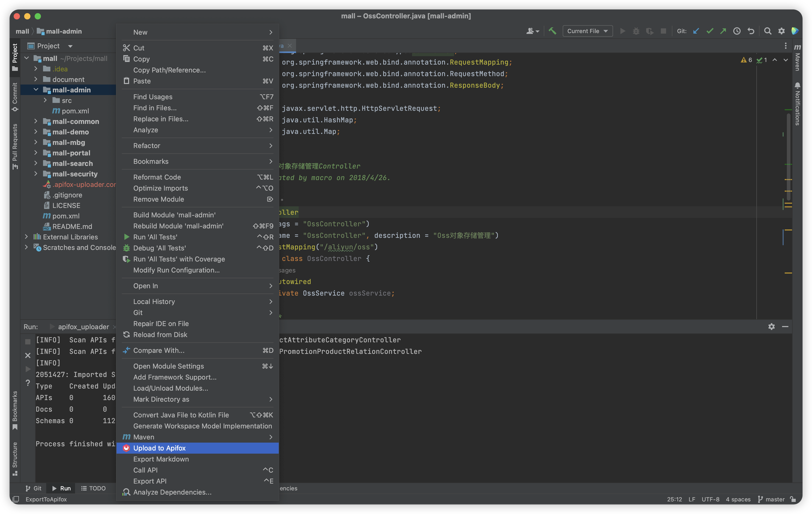Choose Reload from Disk
Screen dimensions: 812x514
tap(197, 334)
